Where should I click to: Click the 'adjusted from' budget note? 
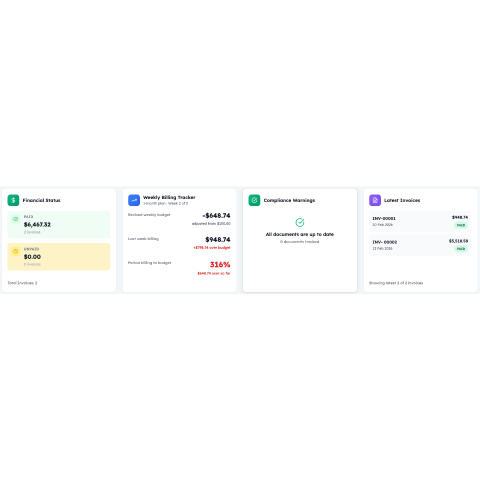pyautogui.click(x=211, y=224)
